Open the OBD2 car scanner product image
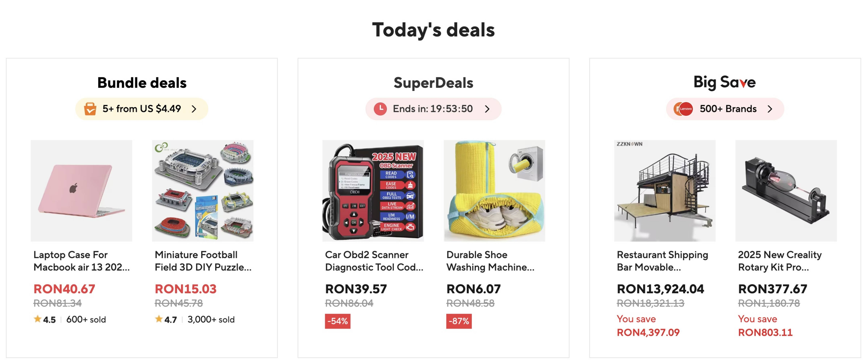The image size is (868, 363). click(373, 191)
